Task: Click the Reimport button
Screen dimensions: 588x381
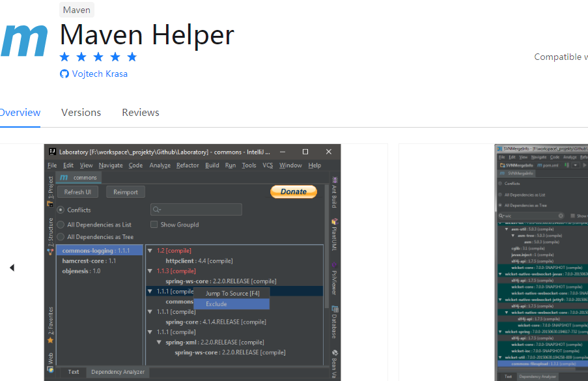Action: [x=126, y=192]
